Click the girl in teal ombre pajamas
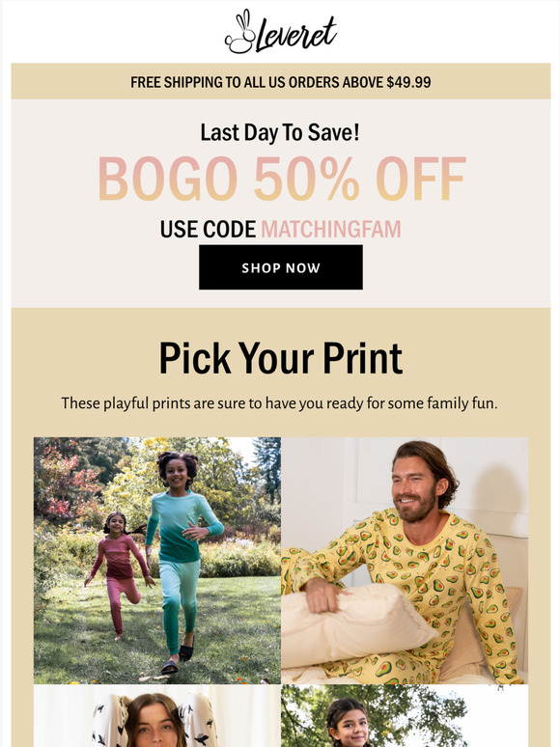This screenshot has height=747, width=560. click(x=182, y=562)
